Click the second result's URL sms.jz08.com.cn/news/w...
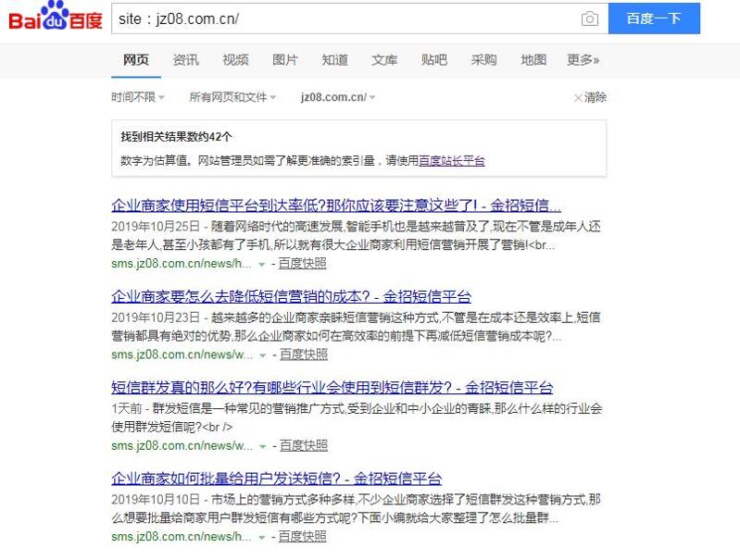The width and height of the screenshot is (740, 560). (x=182, y=355)
